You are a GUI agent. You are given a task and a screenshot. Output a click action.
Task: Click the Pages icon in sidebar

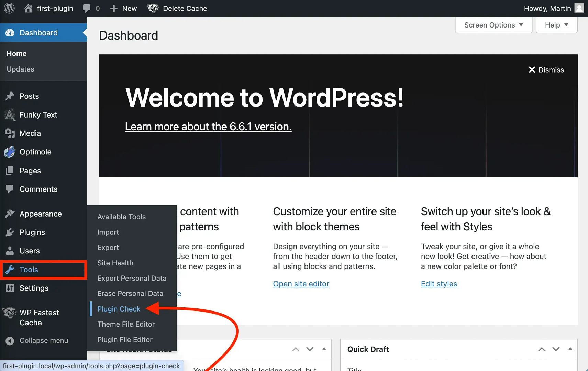10,171
